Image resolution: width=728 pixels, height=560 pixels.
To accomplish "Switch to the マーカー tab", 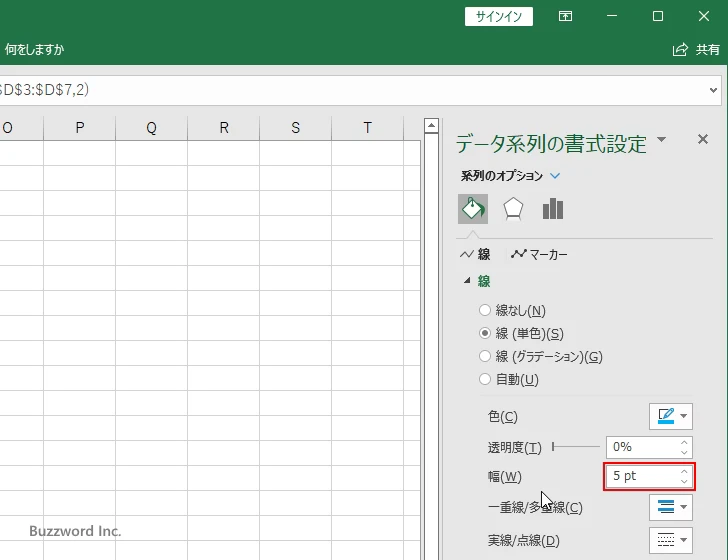I will coord(539,254).
